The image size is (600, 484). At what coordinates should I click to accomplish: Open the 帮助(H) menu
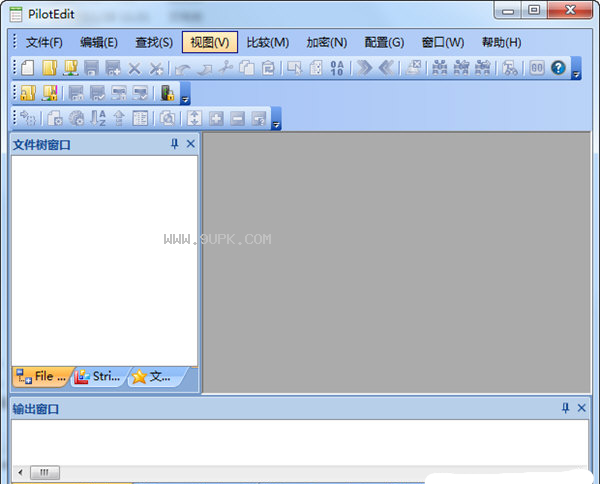click(501, 42)
